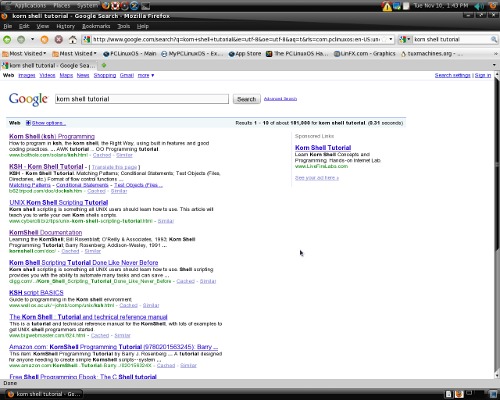Open the Tools menu
The height and width of the screenshot is (400, 500).
point(124,26)
